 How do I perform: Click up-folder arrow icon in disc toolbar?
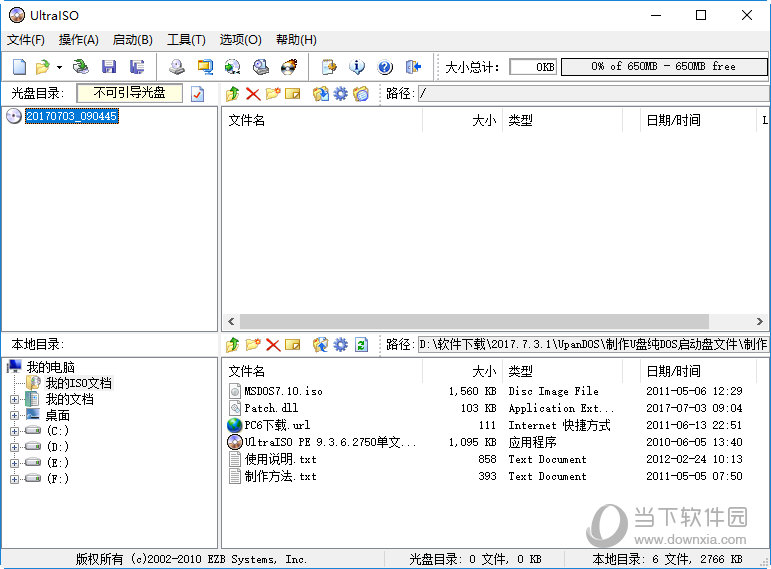coord(233,94)
